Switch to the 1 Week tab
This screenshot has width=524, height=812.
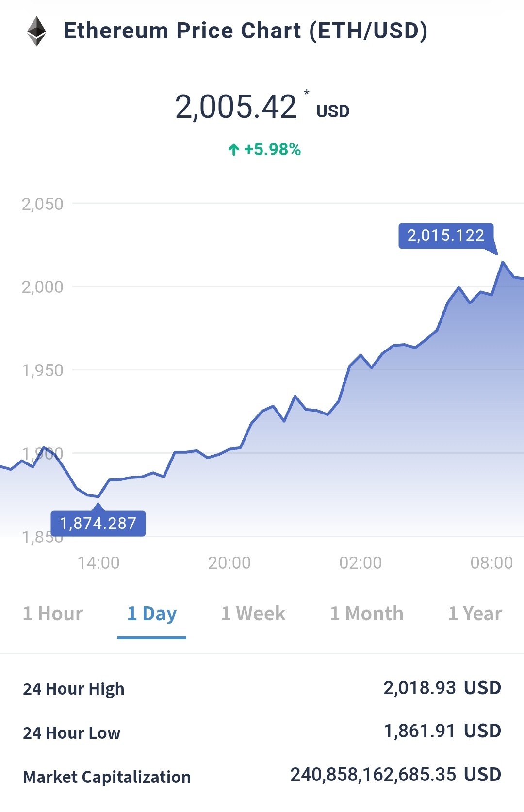[253, 614]
